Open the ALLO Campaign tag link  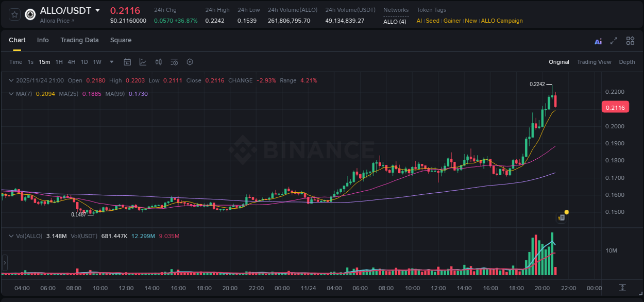[502, 21]
